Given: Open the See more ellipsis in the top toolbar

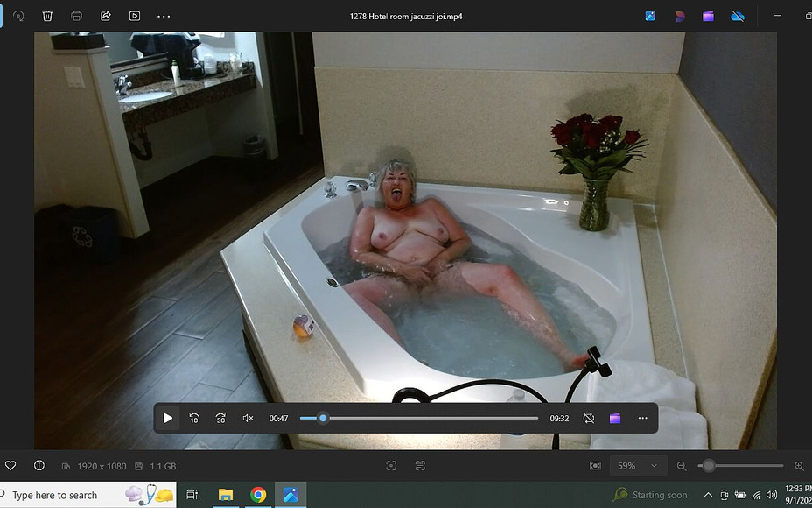Looking at the screenshot, I should (x=164, y=16).
